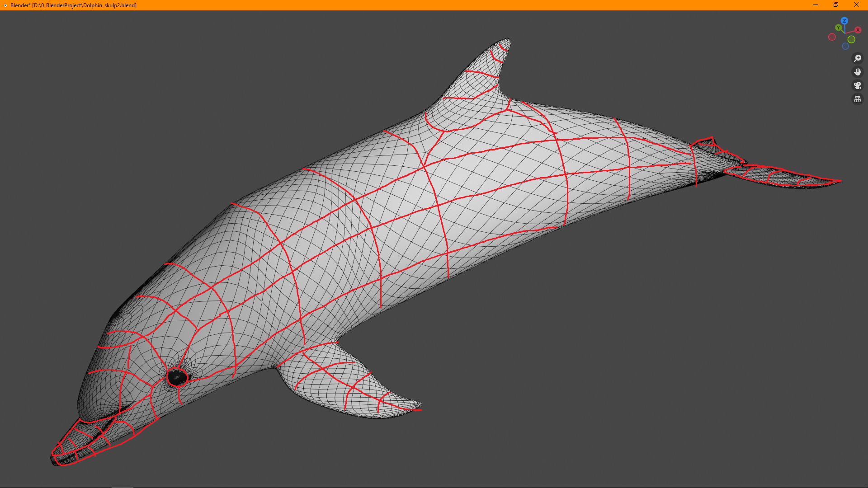Minimize the Blender window
The height and width of the screenshot is (488, 868).
(816, 5)
